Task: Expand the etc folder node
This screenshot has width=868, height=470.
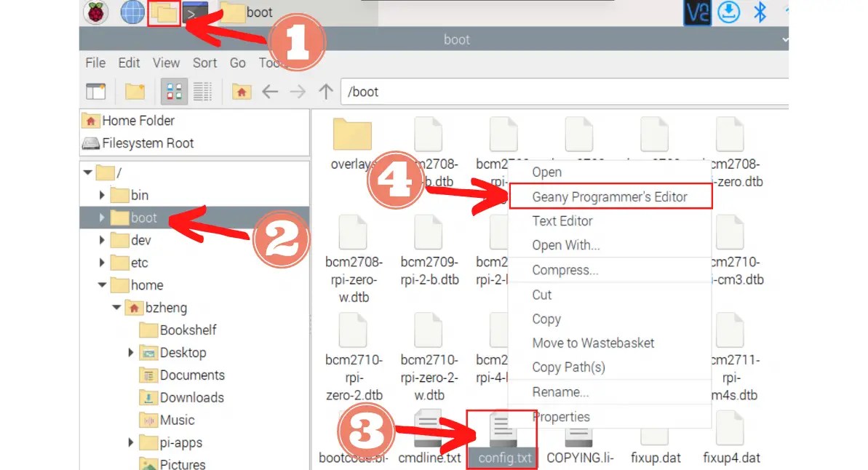Action: click(x=102, y=263)
